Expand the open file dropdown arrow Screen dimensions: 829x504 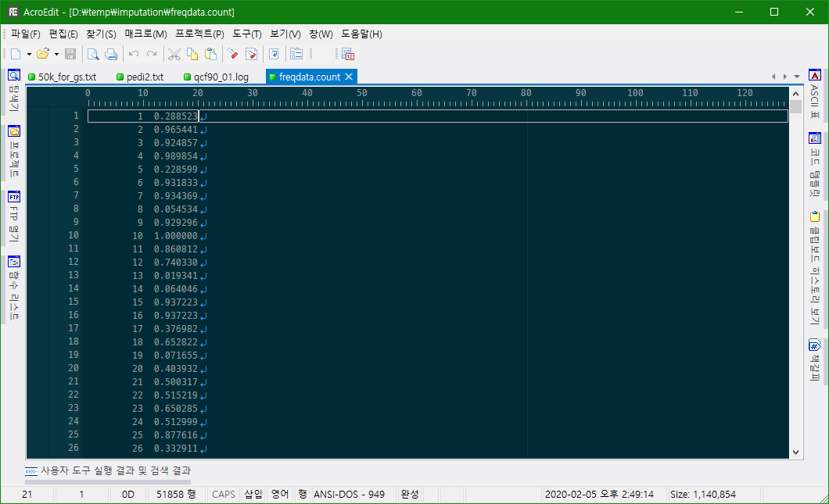click(x=56, y=54)
